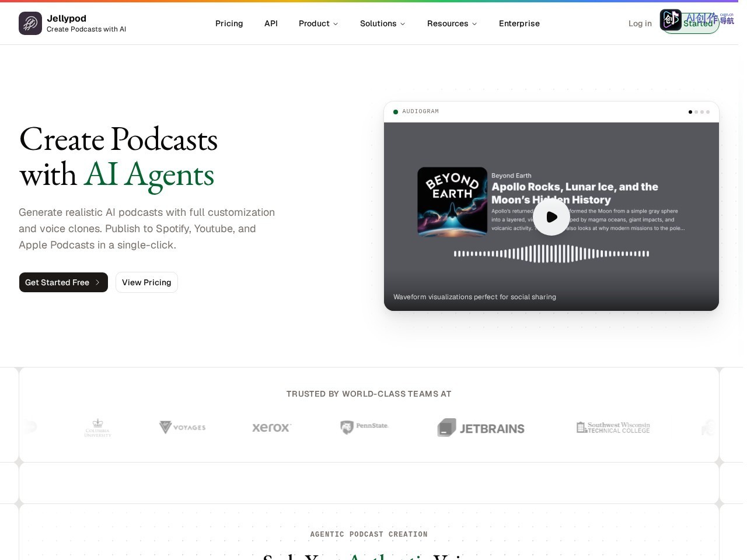Image resolution: width=747 pixels, height=560 pixels.
Task: Click the Voyages logo
Action: tap(182, 428)
